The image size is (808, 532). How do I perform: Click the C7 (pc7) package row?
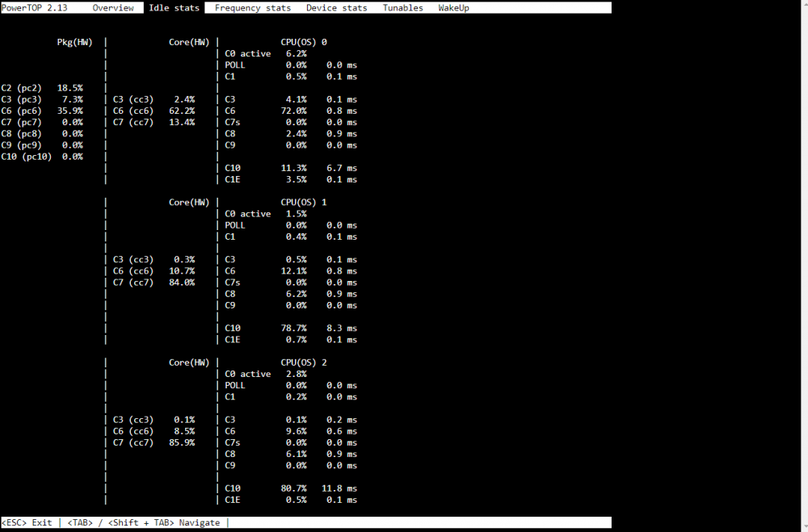point(42,122)
